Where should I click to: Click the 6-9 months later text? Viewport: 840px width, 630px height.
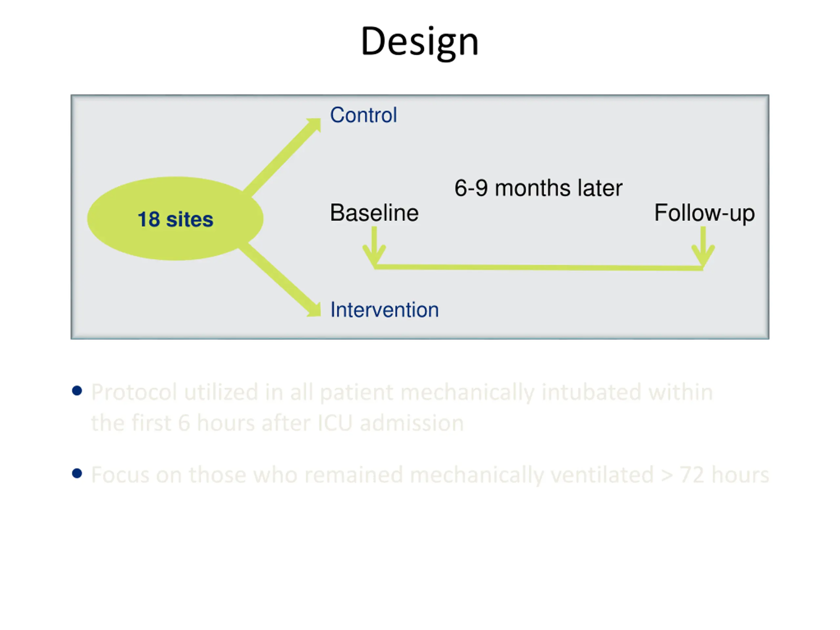[x=538, y=188]
